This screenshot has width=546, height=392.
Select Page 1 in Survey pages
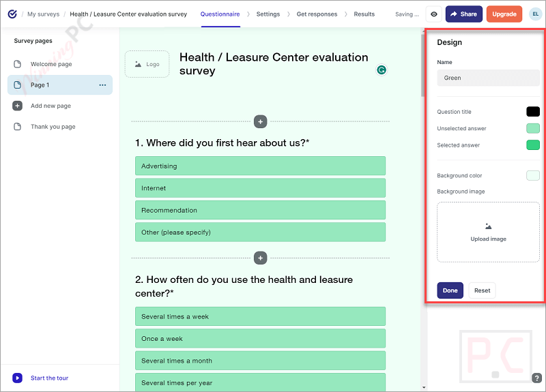tap(60, 85)
